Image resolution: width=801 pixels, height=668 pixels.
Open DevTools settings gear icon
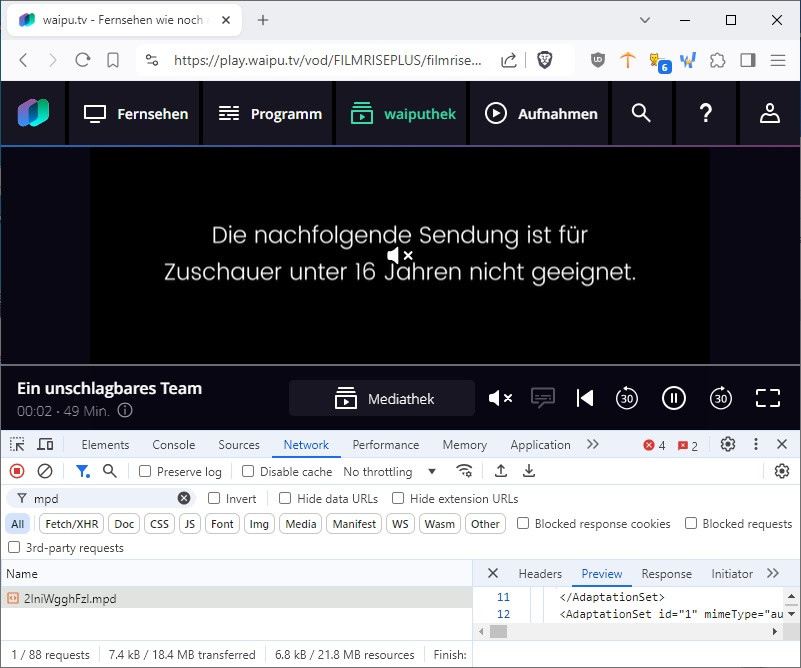tap(728, 445)
